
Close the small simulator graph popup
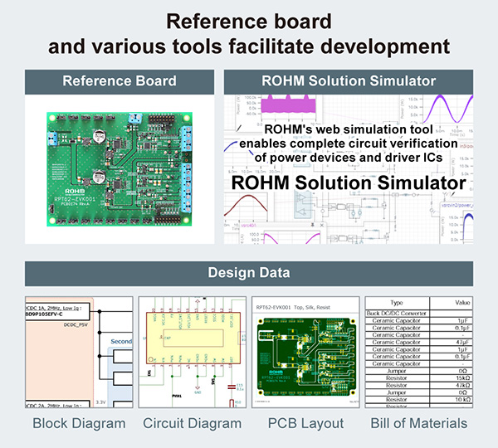pyautogui.click(x=322, y=225)
